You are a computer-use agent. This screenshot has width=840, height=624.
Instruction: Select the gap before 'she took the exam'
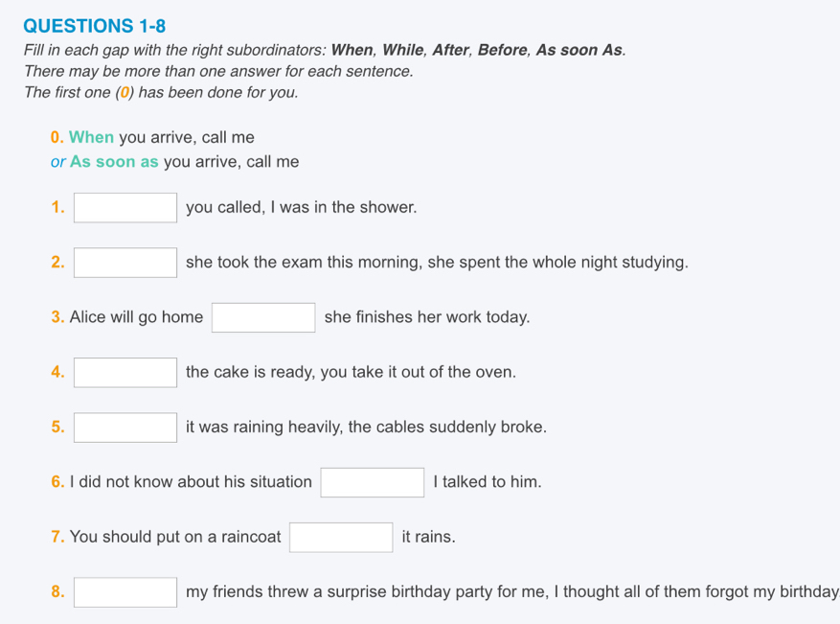pyautogui.click(x=125, y=263)
